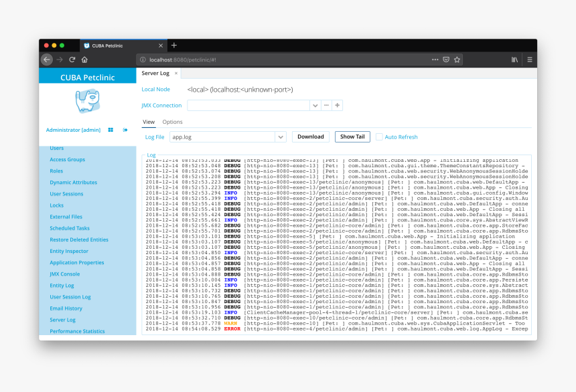Open Access Groups in the sidebar
576x392 pixels.
tap(67, 159)
